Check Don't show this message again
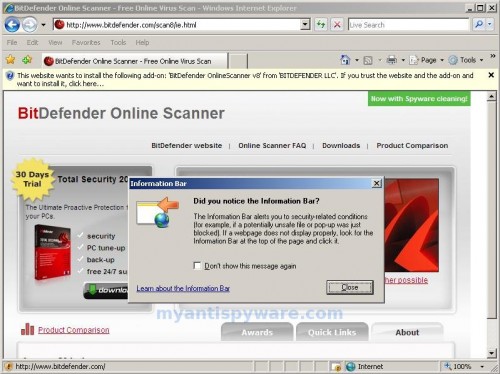This screenshot has width=500, height=374. coord(197,266)
